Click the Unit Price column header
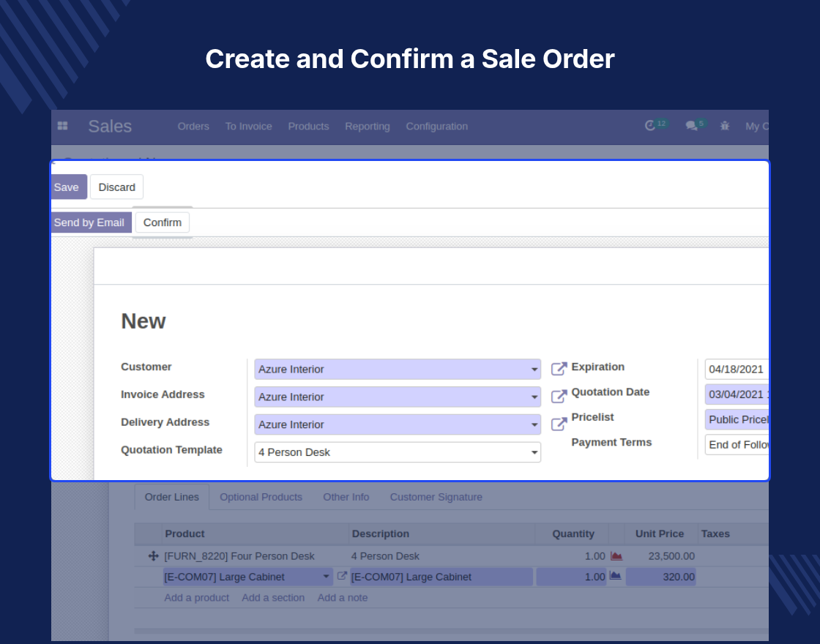This screenshot has height=644, width=820. 660,533
